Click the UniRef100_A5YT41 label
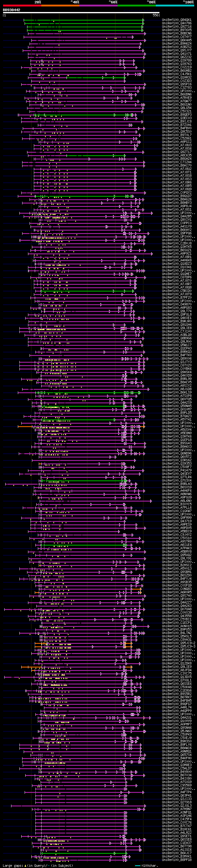Image resolution: width=197 pixels, height=868 pixels. [177, 419]
